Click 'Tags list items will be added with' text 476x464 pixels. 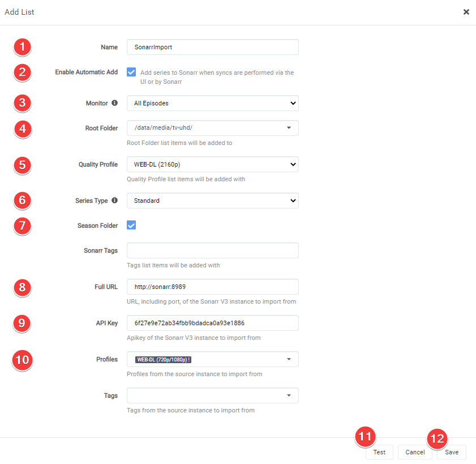(x=173, y=265)
